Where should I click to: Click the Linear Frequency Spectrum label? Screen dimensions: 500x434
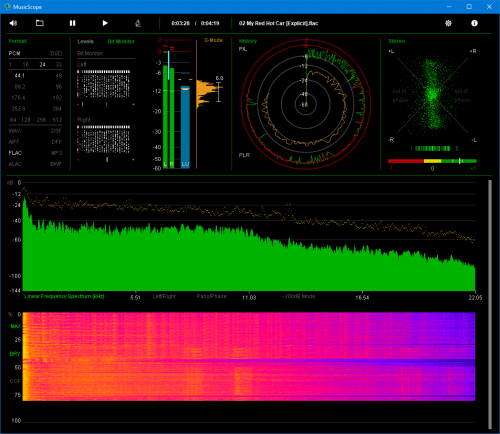64,296
